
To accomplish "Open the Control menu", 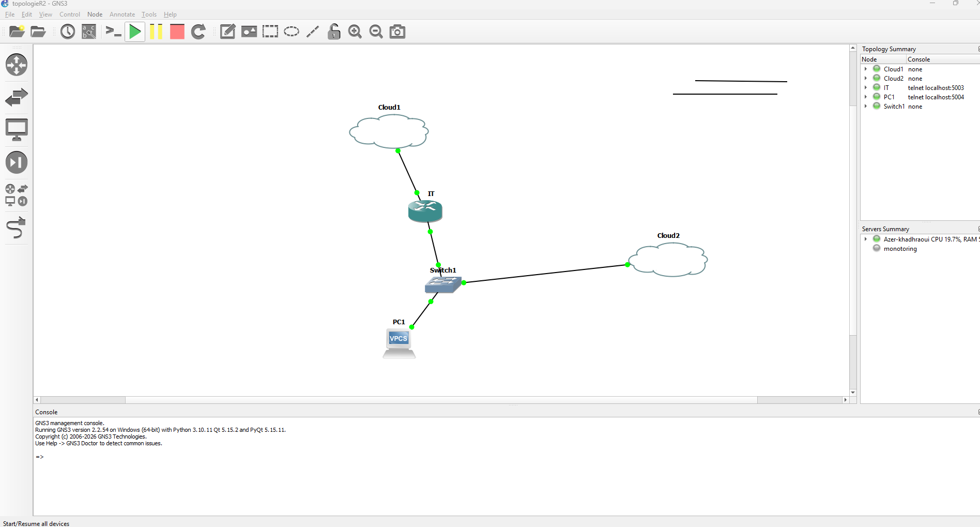I will tap(70, 14).
